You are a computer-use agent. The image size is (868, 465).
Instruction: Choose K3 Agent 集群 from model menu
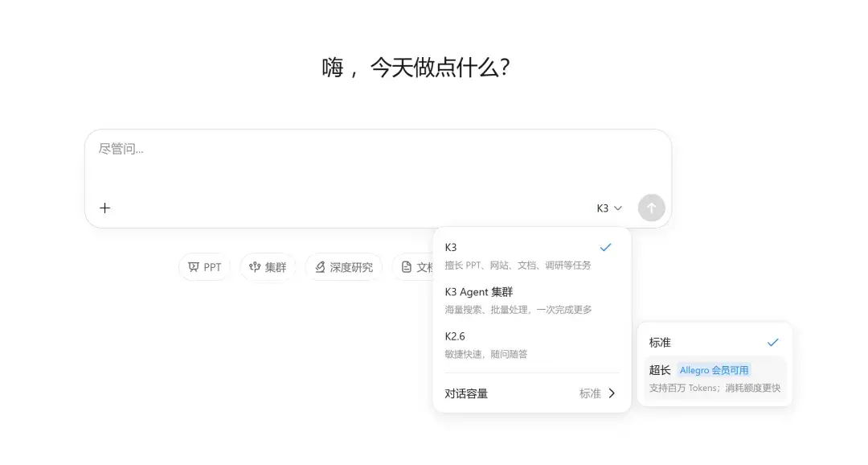click(531, 300)
